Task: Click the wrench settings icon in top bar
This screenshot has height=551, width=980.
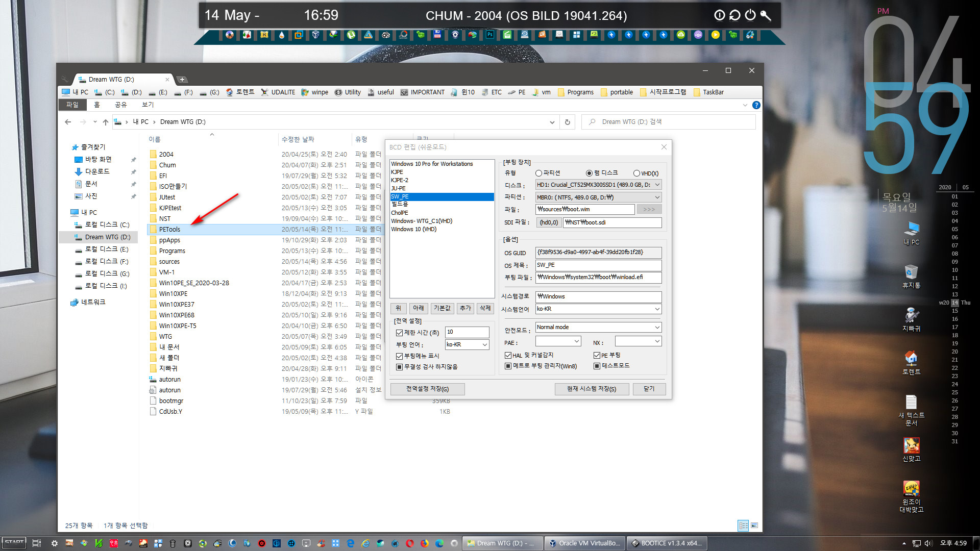Action: pos(765,15)
